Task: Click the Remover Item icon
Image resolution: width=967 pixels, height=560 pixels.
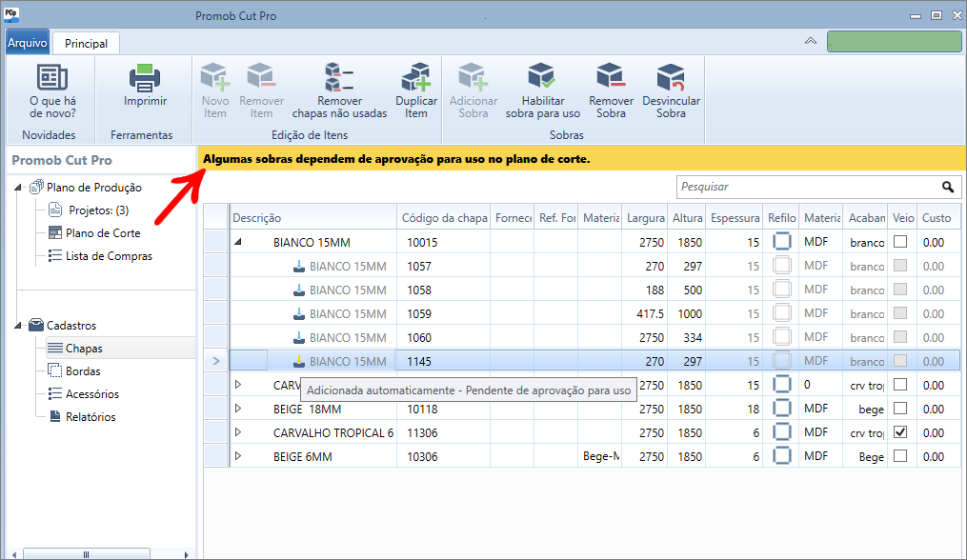Action: pyautogui.click(x=261, y=77)
